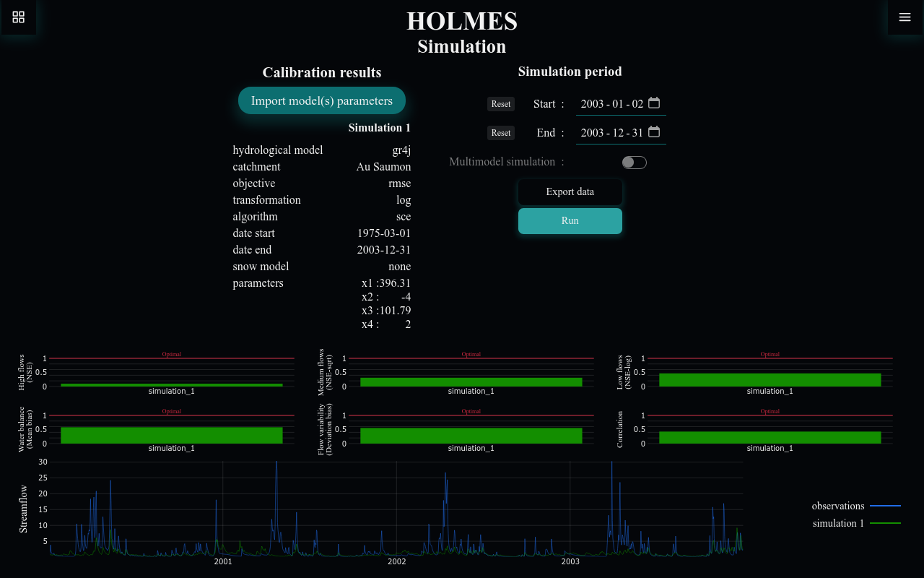Open the Start date calendar picker
This screenshot has height=578, width=924.
(653, 103)
